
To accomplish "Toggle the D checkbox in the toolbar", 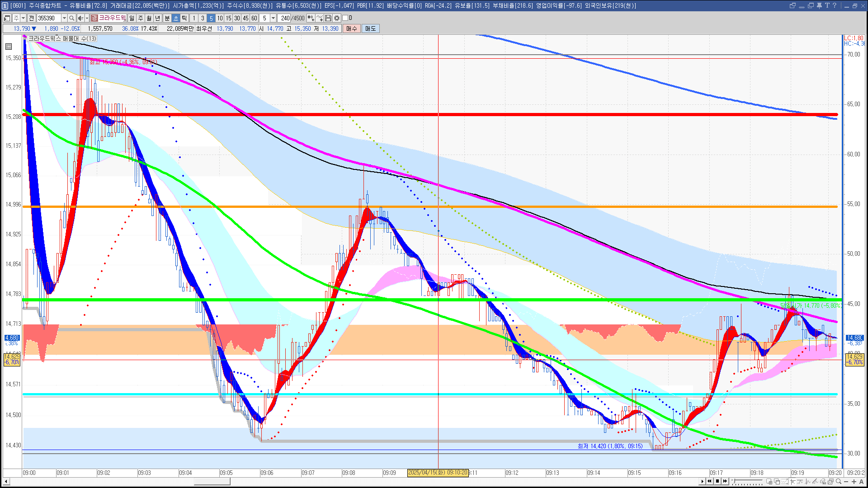I will click(345, 18).
